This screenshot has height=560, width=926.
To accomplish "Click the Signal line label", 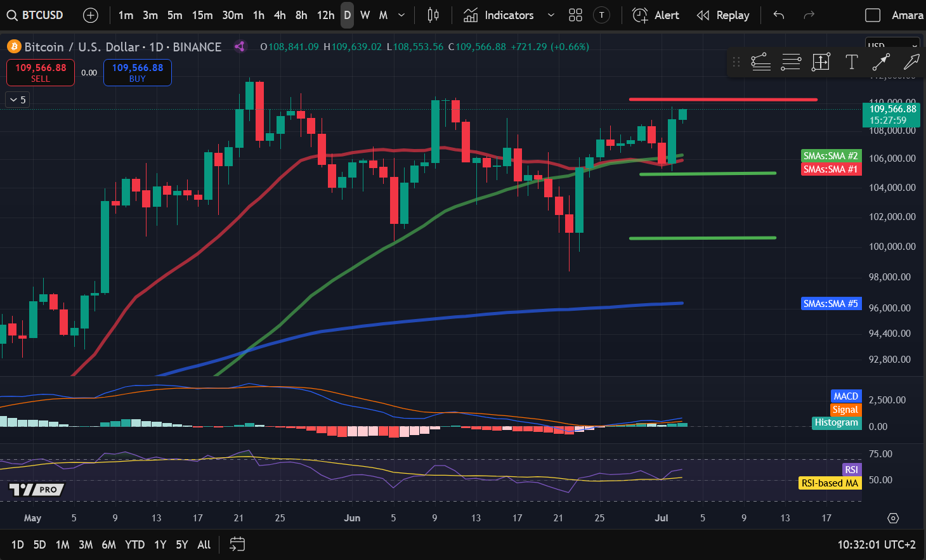I will coord(845,410).
